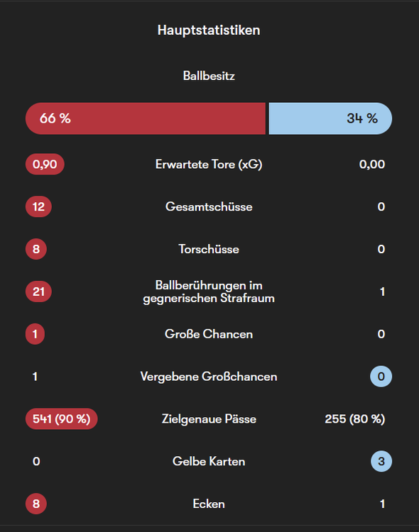Click the 21 penalty-area touches badge
Screen dimensions: 419x532
click(38, 292)
